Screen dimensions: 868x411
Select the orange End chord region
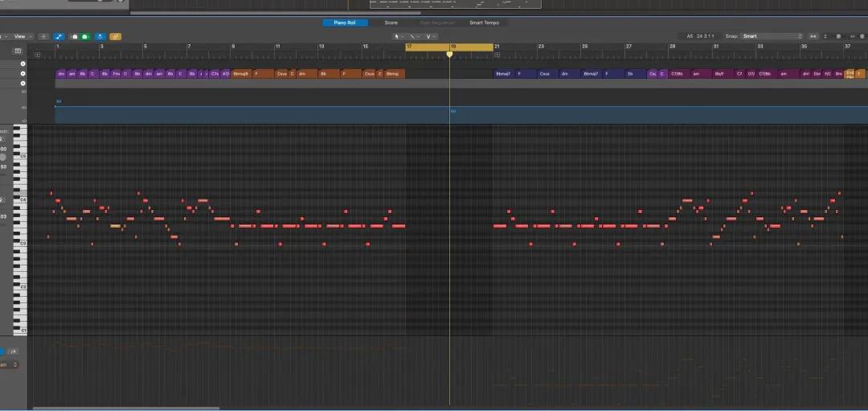coord(850,74)
